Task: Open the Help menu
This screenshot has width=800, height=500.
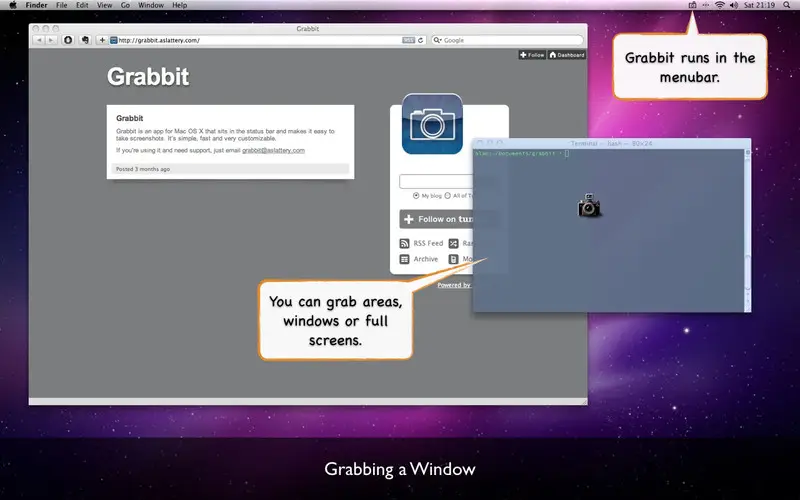Action: pos(180,5)
